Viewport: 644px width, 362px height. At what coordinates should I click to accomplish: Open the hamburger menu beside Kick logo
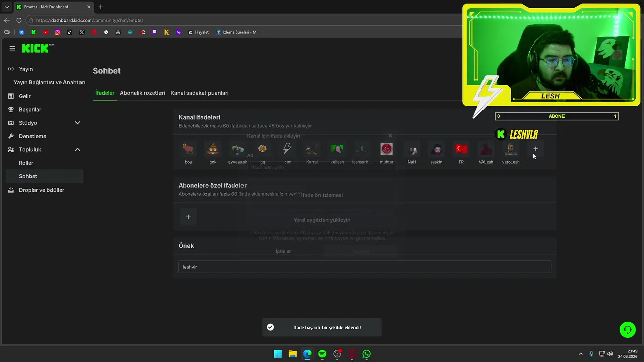12,48
